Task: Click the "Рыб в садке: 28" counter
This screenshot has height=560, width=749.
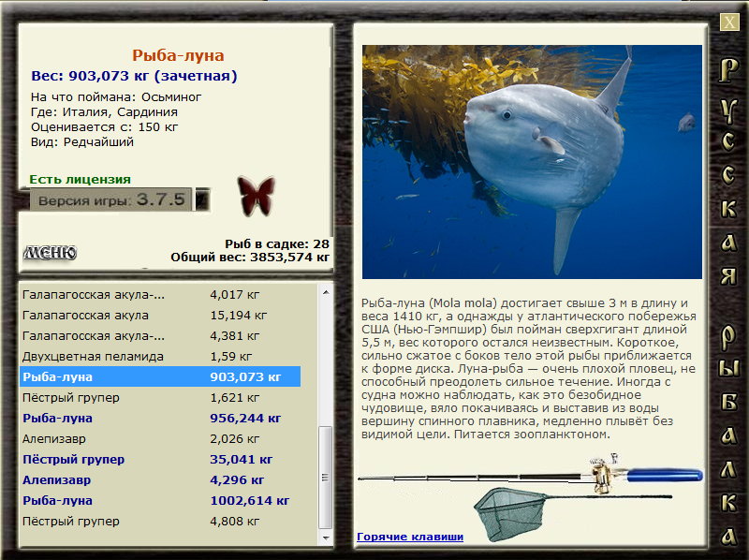Action: 277,244
